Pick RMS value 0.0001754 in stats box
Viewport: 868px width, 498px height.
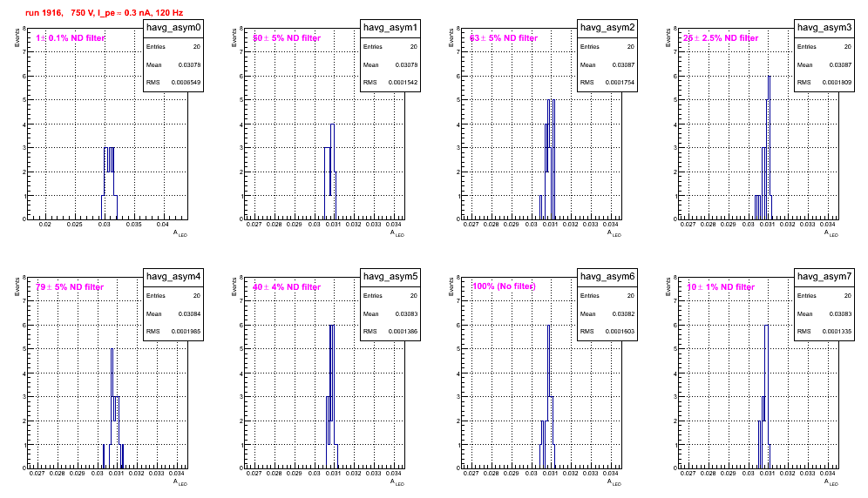click(x=620, y=83)
